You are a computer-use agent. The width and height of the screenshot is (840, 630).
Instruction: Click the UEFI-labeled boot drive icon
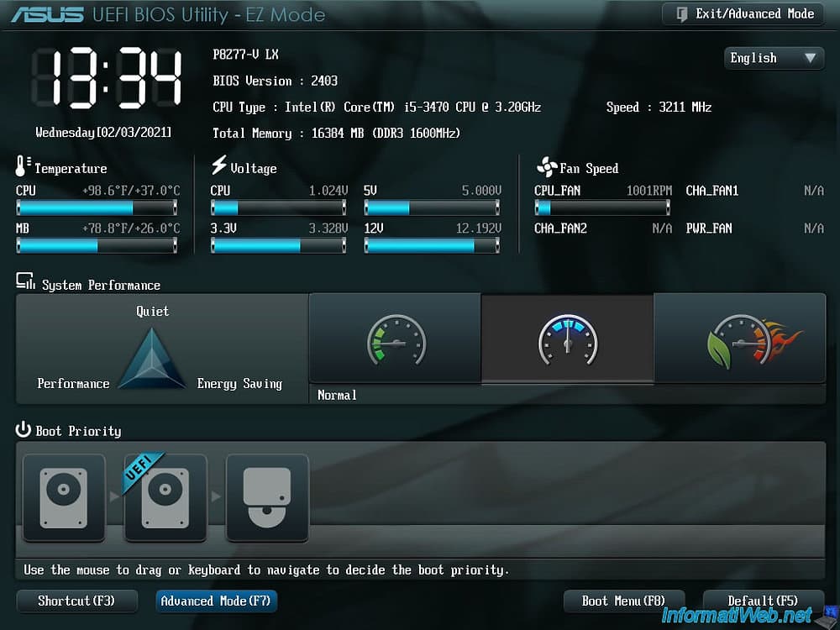pos(165,498)
